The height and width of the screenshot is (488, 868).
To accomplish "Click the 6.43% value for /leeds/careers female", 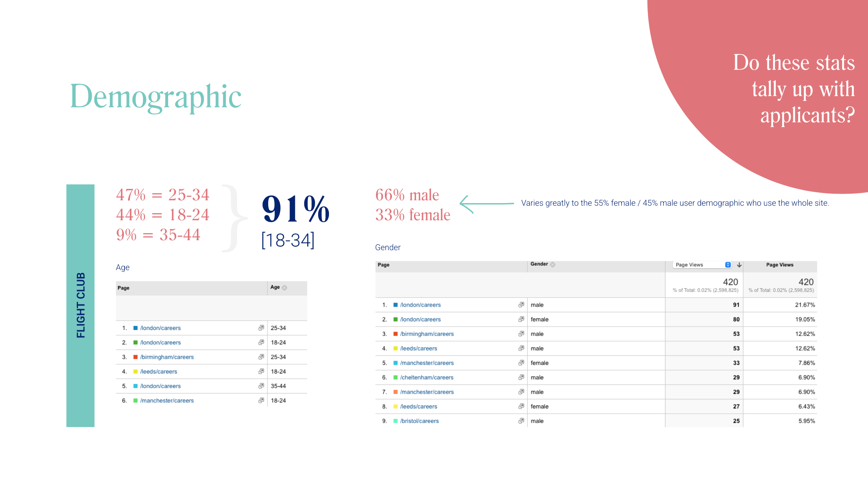I will [x=806, y=407].
